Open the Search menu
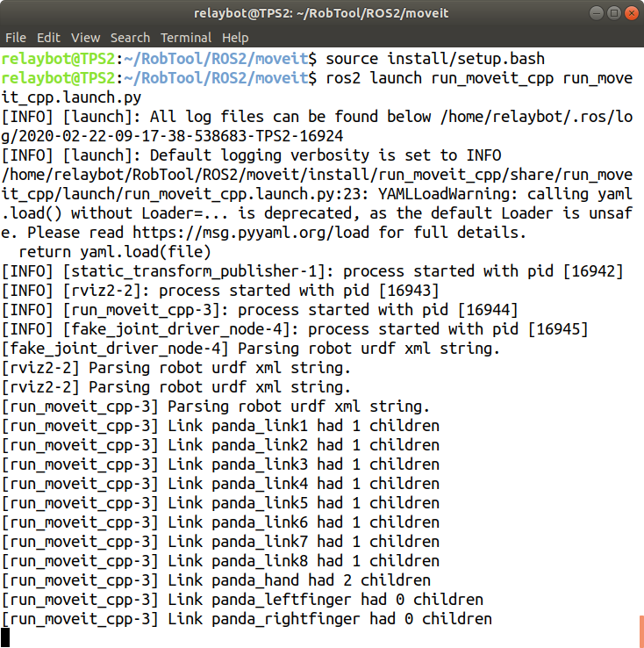This screenshot has height=648, width=644. tap(130, 38)
